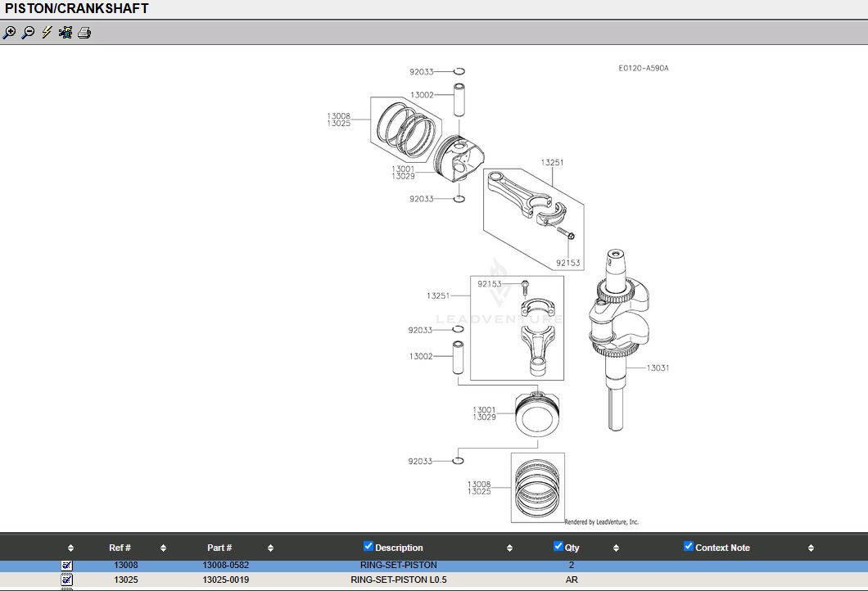Open part number 13008-0582
868x591 pixels.
226,565
